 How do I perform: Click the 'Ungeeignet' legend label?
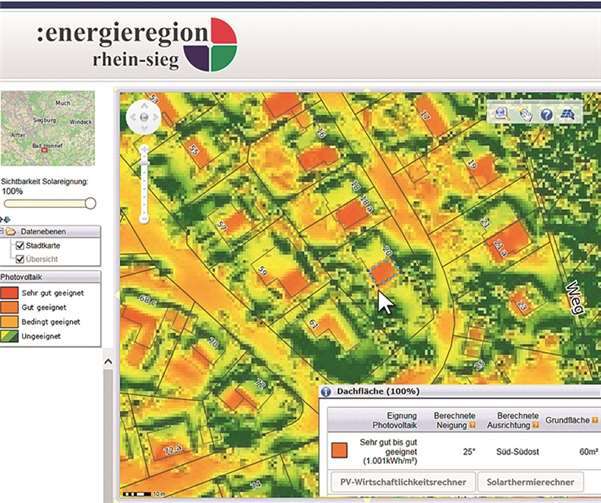pyautogui.click(x=41, y=336)
